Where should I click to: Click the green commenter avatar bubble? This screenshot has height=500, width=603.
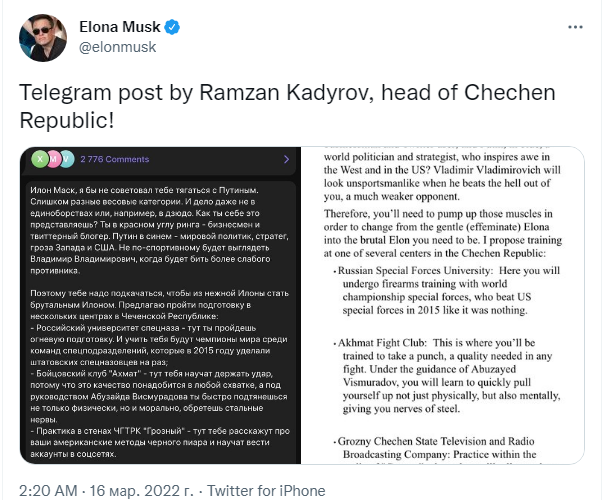(x=40, y=159)
